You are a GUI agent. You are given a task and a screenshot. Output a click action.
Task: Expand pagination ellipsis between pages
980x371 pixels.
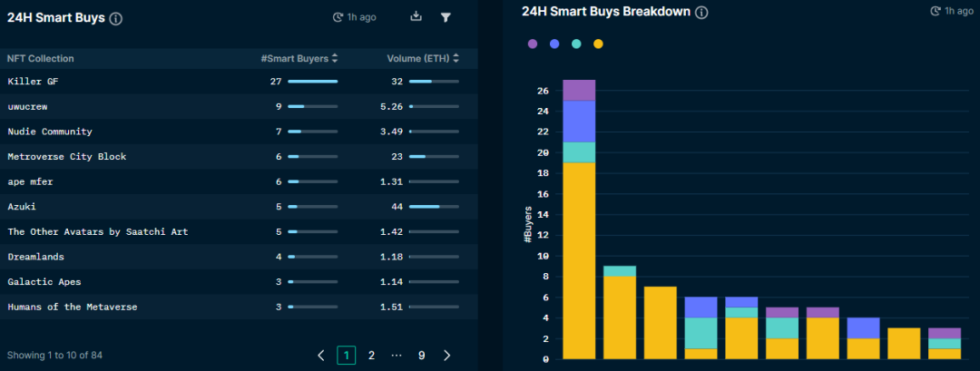click(397, 356)
